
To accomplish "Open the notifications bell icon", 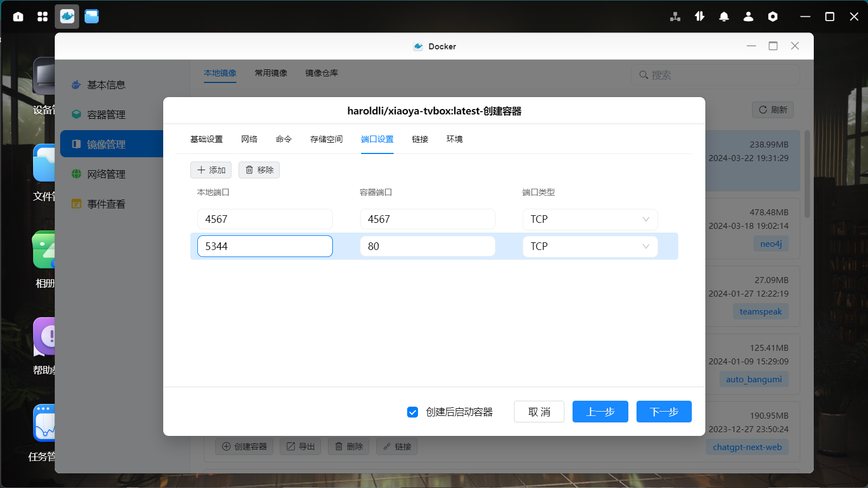I will pos(724,17).
